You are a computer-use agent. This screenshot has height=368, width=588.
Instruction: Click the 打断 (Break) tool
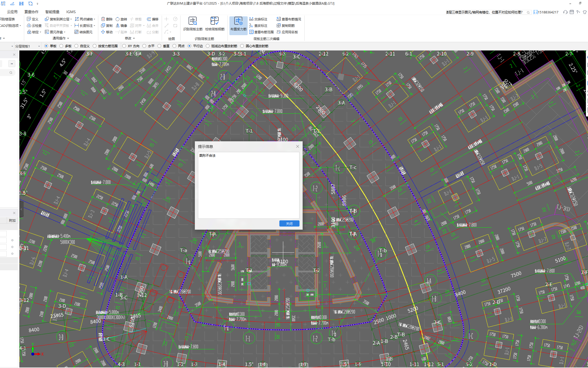(x=136, y=32)
